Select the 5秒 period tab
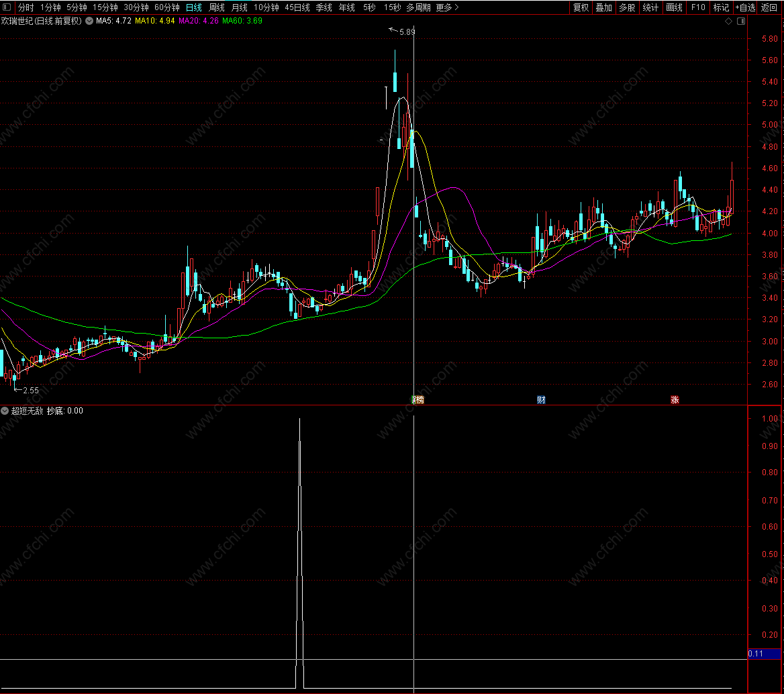Viewport: 784px width, 694px height. coord(369,7)
